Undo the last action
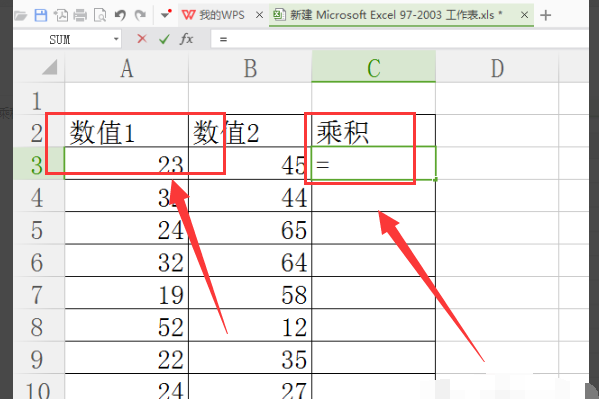Image resolution: width=599 pixels, height=399 pixels. pos(120,15)
